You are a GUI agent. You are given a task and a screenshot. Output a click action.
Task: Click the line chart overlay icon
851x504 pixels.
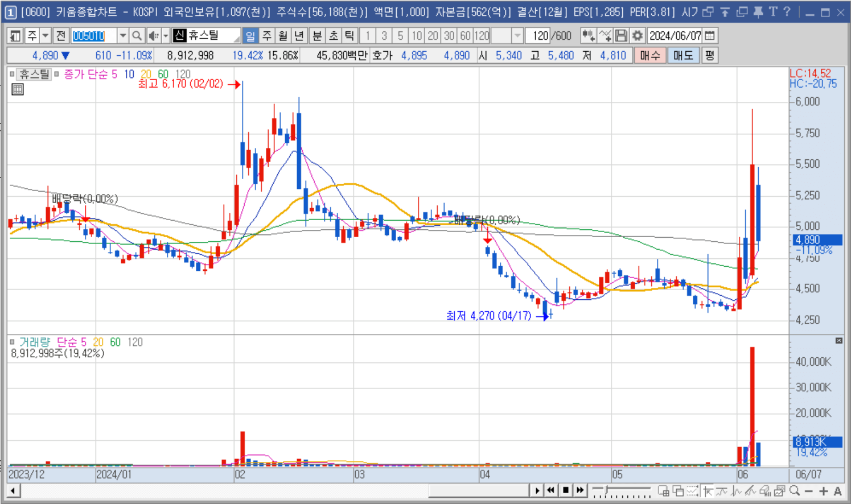pyautogui.click(x=605, y=36)
